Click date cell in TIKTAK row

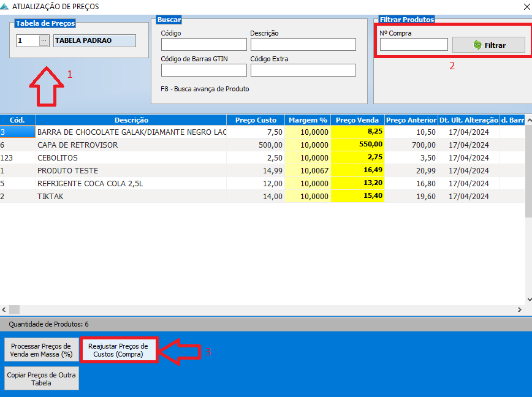[468, 196]
